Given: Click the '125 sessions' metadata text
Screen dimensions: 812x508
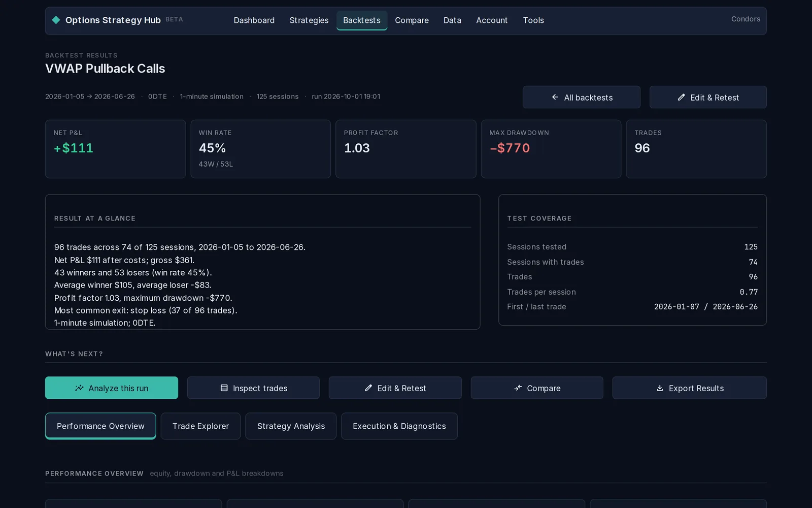Looking at the screenshot, I should pyautogui.click(x=278, y=97).
